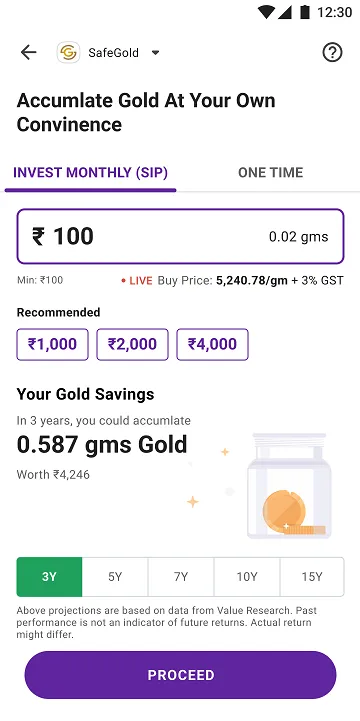Tap the battery status icon
This screenshot has width=360, height=721.
[304, 12]
